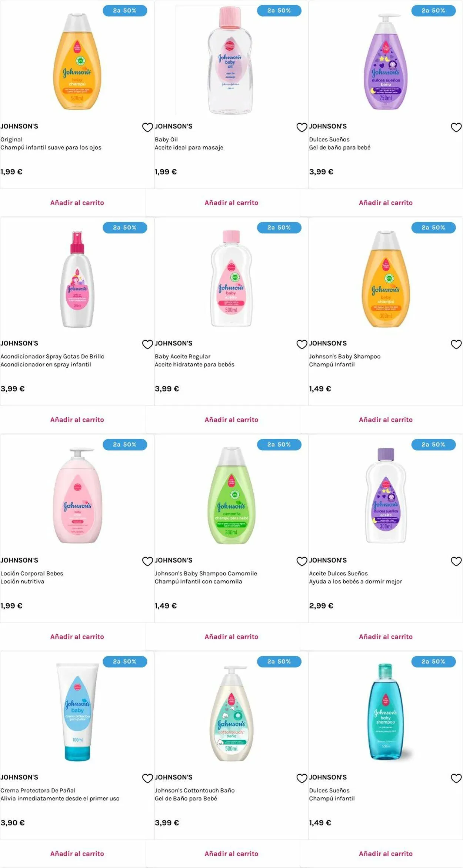Viewport: 463px width, 868px height.
Task: Heart the Crema Protectora De Pañal
Action: (147, 778)
